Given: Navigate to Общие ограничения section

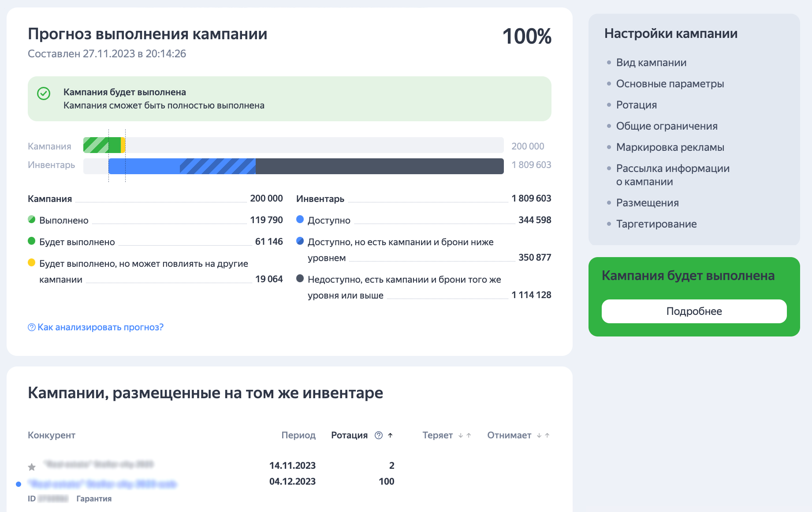Looking at the screenshot, I should coord(667,126).
